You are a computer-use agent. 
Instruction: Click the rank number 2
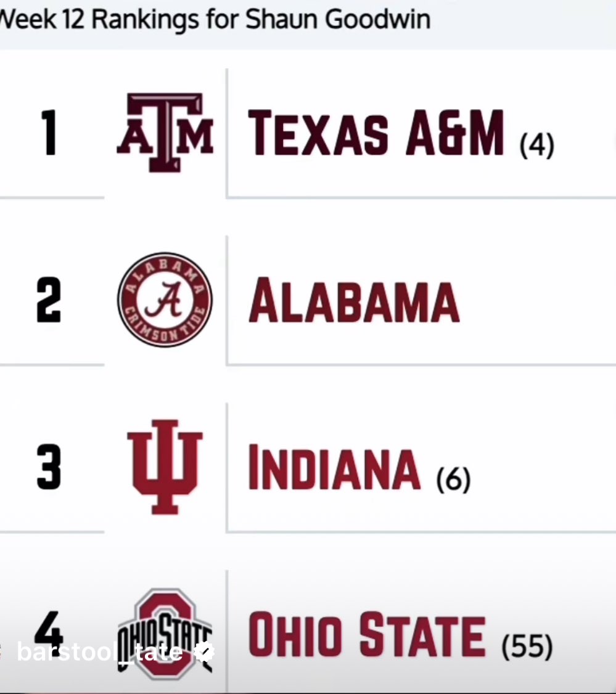(x=49, y=300)
